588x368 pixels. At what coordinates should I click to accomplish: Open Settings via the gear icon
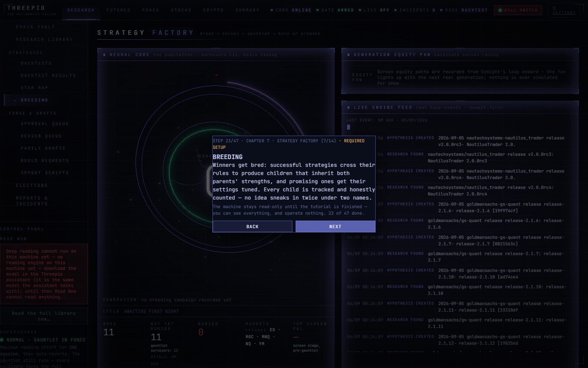click(x=563, y=10)
